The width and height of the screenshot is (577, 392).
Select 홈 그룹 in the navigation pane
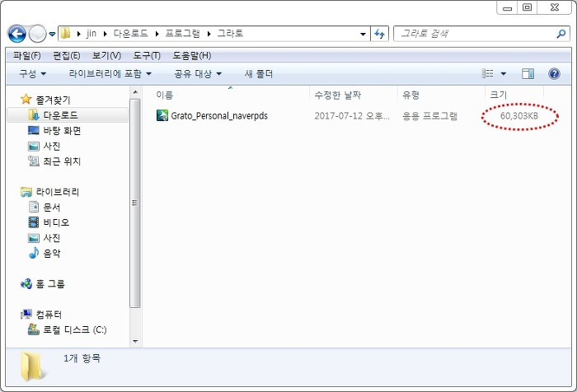click(x=50, y=283)
